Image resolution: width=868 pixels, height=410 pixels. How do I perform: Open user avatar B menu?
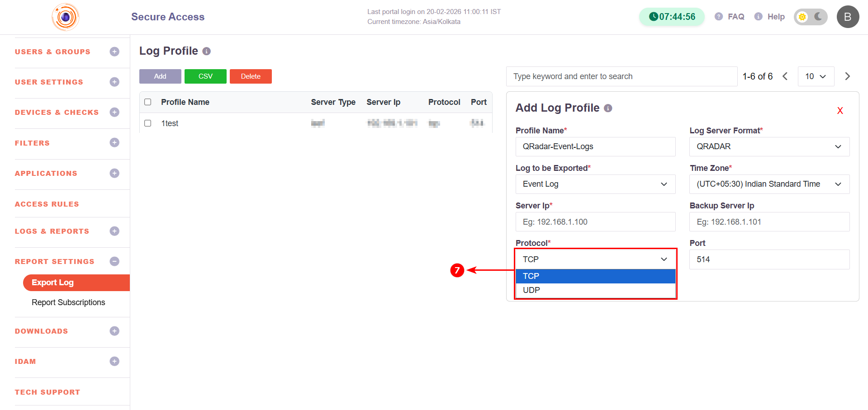click(x=847, y=17)
